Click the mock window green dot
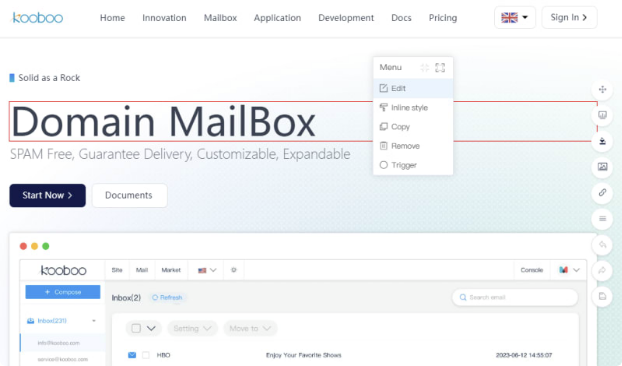 coord(46,246)
